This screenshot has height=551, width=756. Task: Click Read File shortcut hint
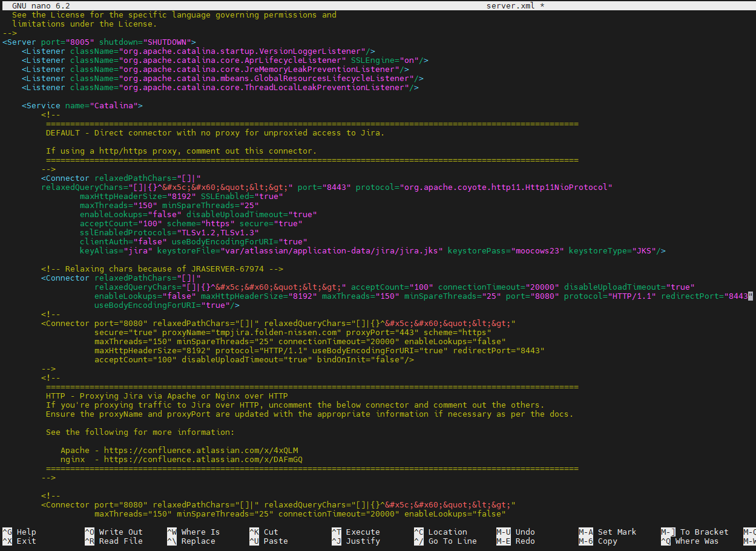pyautogui.click(x=120, y=541)
